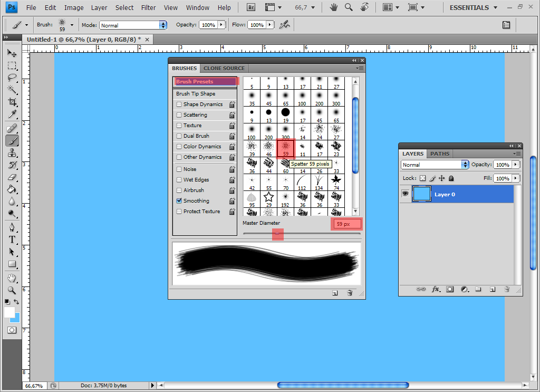Delete layer with trash icon in Layers panel

coord(507,289)
